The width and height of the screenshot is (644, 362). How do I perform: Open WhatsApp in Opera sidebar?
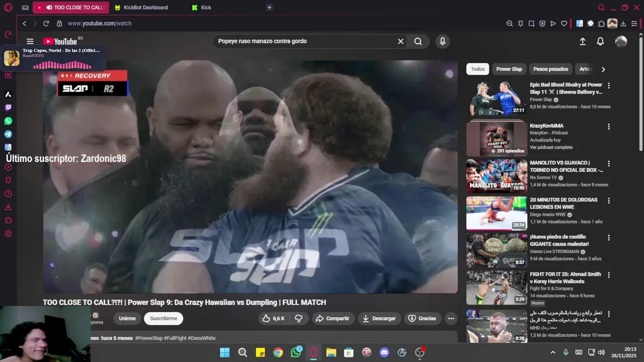point(8,121)
